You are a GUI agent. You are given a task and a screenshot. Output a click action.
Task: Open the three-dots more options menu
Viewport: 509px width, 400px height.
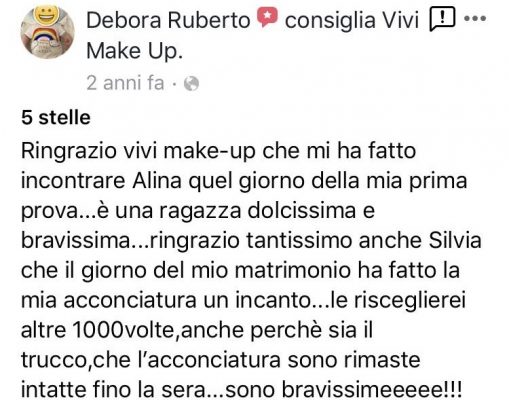click(475, 18)
